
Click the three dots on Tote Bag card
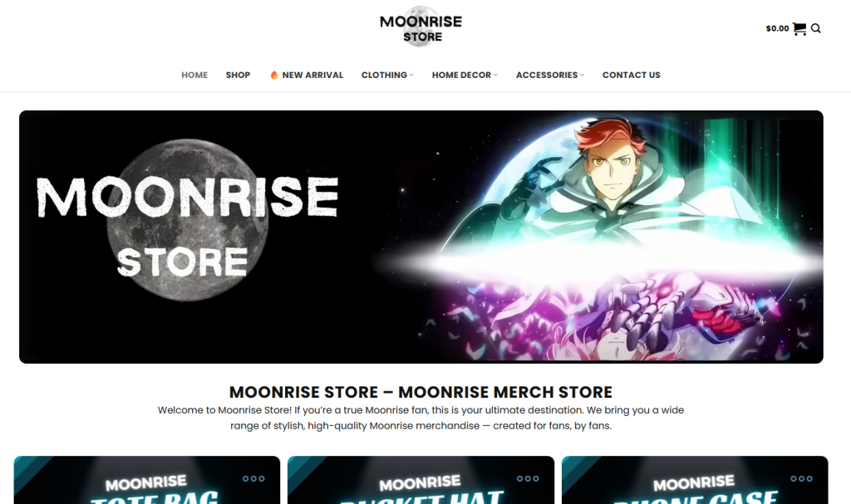tap(253, 478)
